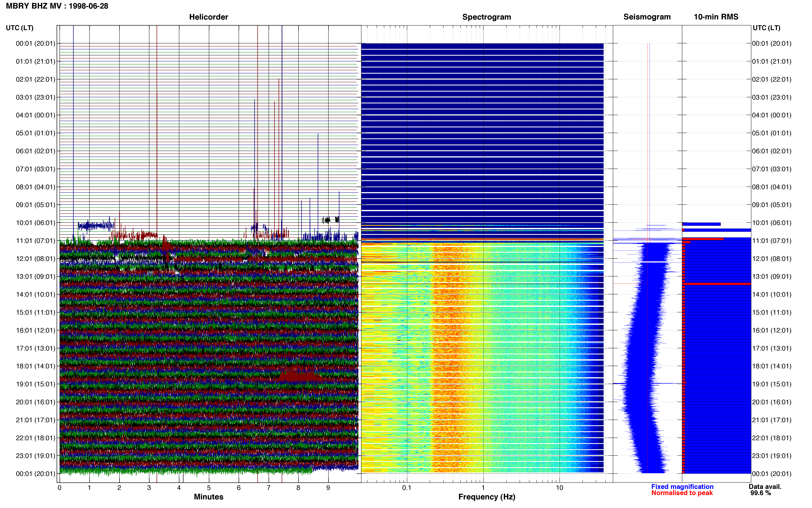Click "22:01 (18:01)" on the right time axis
Image resolution: width=812 pixels, height=508 pixels.
[x=772, y=438]
